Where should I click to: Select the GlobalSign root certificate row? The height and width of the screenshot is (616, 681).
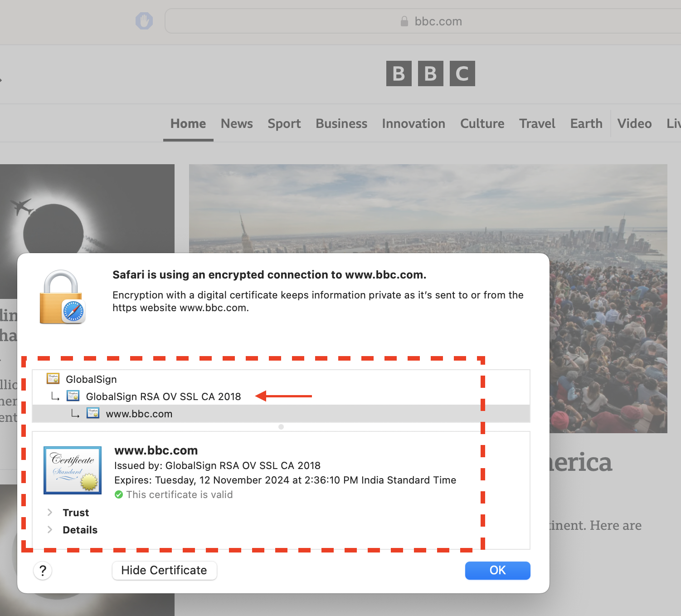(281, 379)
